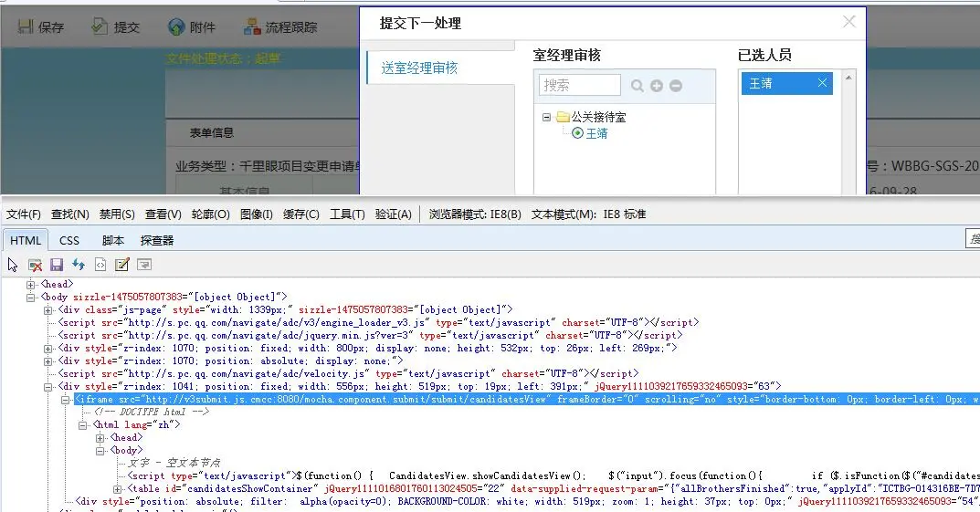Image resolution: width=980 pixels, height=512 pixels.
Task: Close the 提交下一处理 dialog
Action: point(848,22)
